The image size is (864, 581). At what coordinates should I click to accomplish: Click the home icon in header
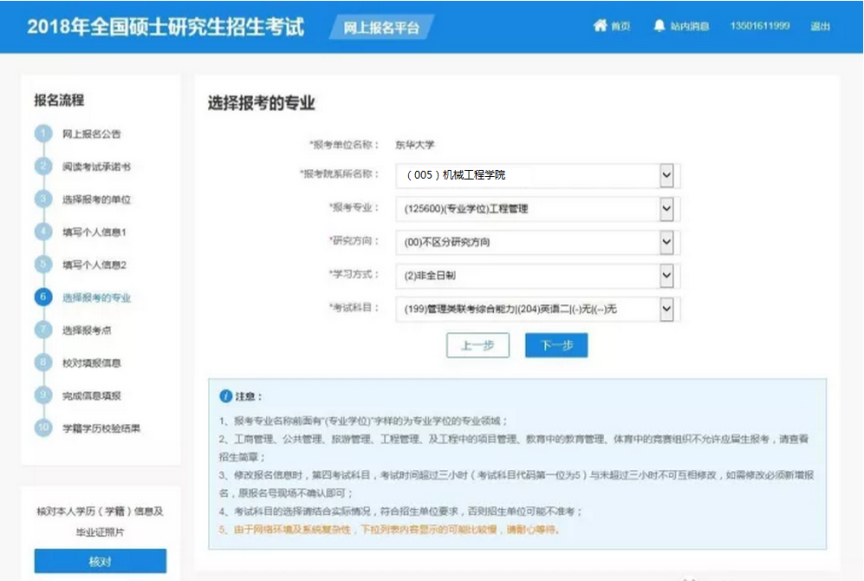point(600,26)
